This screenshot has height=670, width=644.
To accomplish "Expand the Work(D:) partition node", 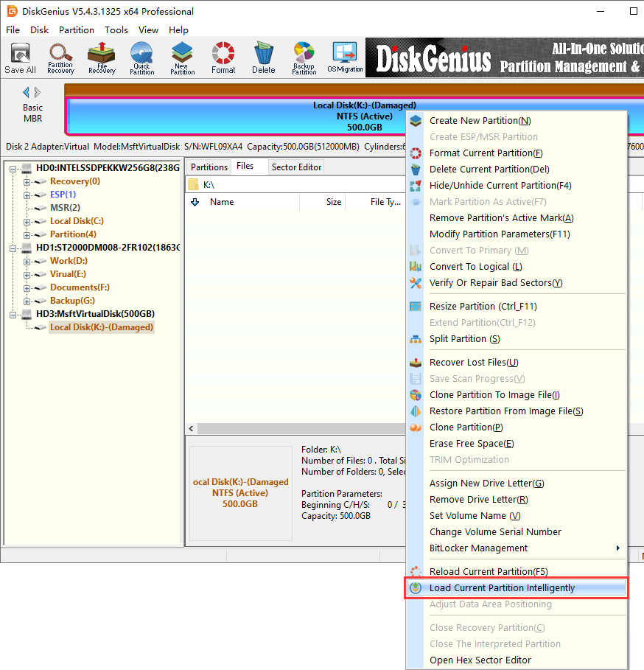I will coord(27,261).
